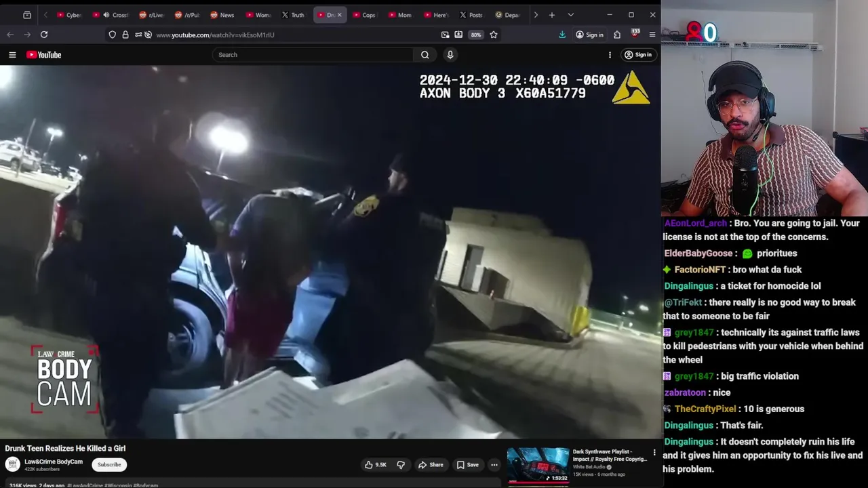Open the Firefox View workspace icon
Viewport: 868px width, 488px height.
[27, 15]
